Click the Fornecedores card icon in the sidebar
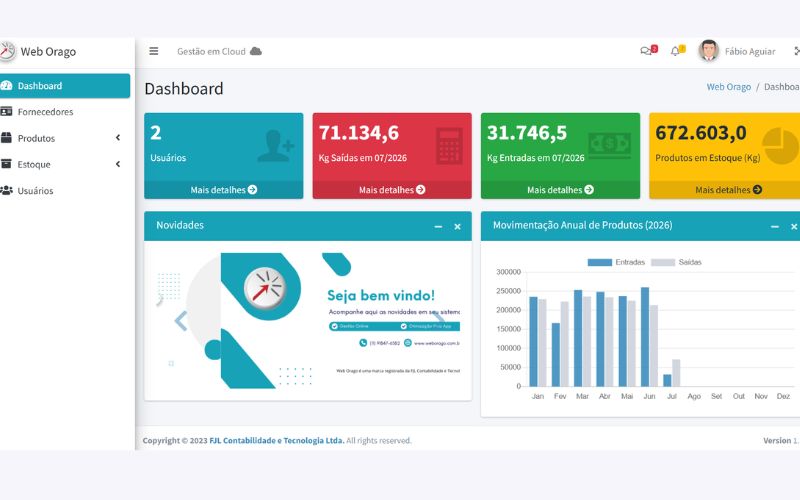Viewport: 800px width, 500px height. tap(6, 111)
